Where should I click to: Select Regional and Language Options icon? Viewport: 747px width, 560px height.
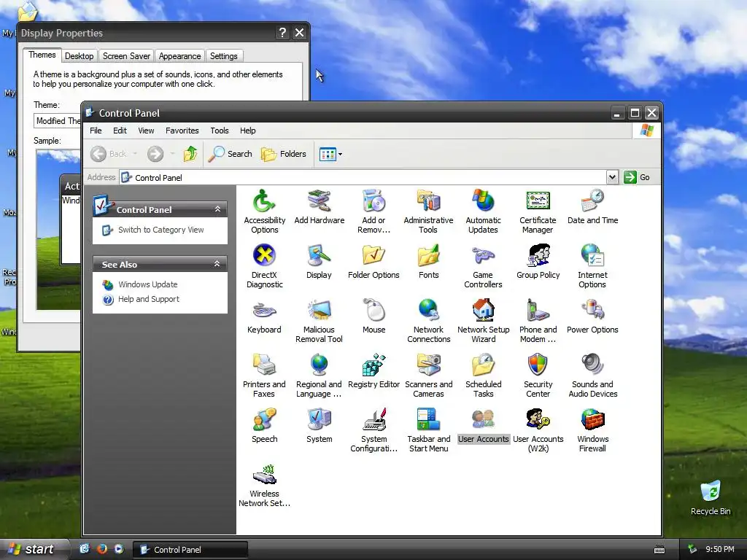pyautogui.click(x=319, y=365)
